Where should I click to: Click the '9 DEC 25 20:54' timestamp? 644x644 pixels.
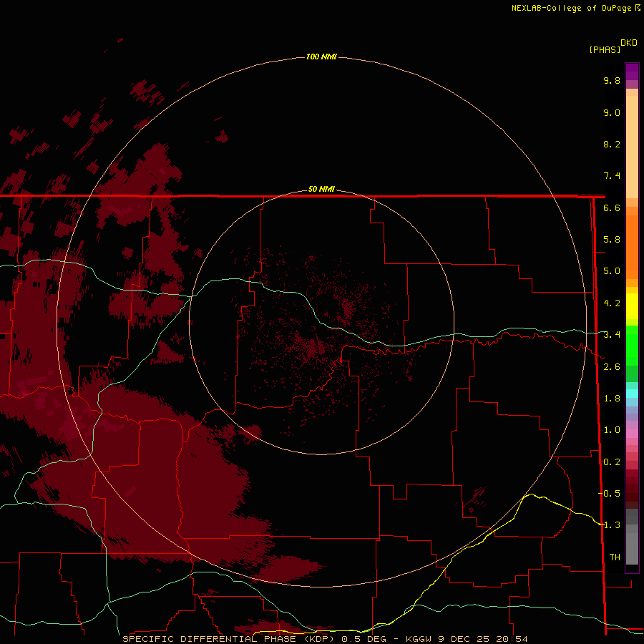coord(482,639)
